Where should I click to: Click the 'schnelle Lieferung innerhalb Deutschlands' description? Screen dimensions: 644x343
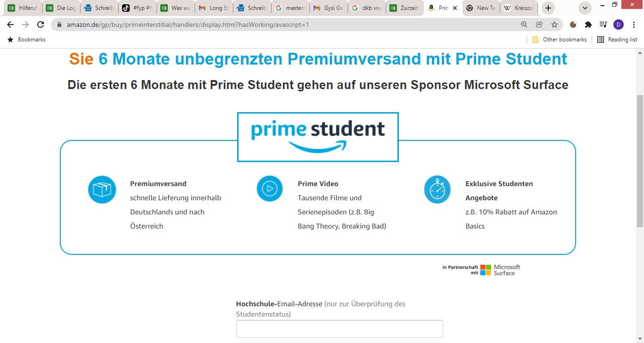coord(176,212)
